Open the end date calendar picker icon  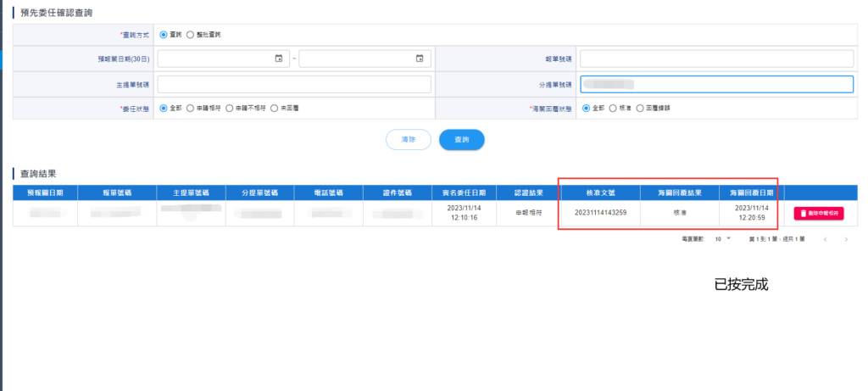tap(420, 59)
